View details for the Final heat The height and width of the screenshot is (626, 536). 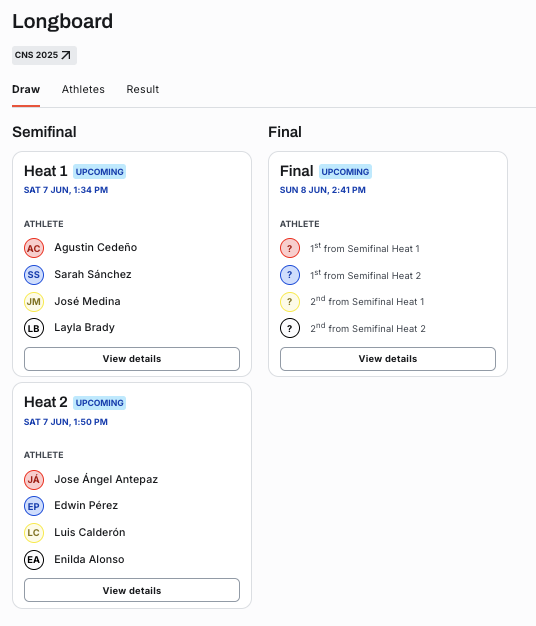[388, 359]
